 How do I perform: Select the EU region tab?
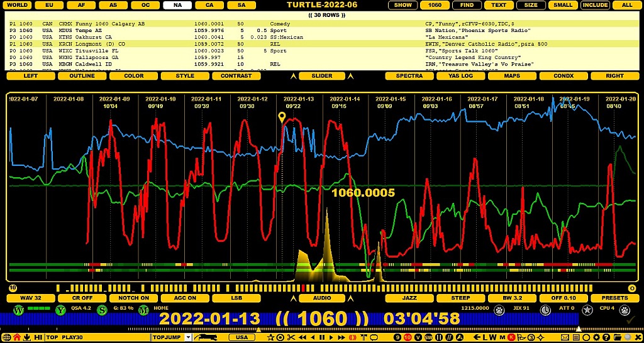[49, 5]
